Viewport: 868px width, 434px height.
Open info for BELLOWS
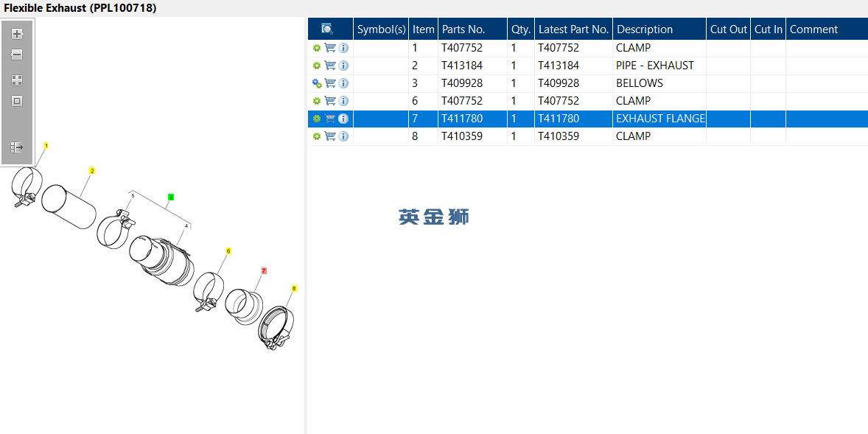point(343,83)
